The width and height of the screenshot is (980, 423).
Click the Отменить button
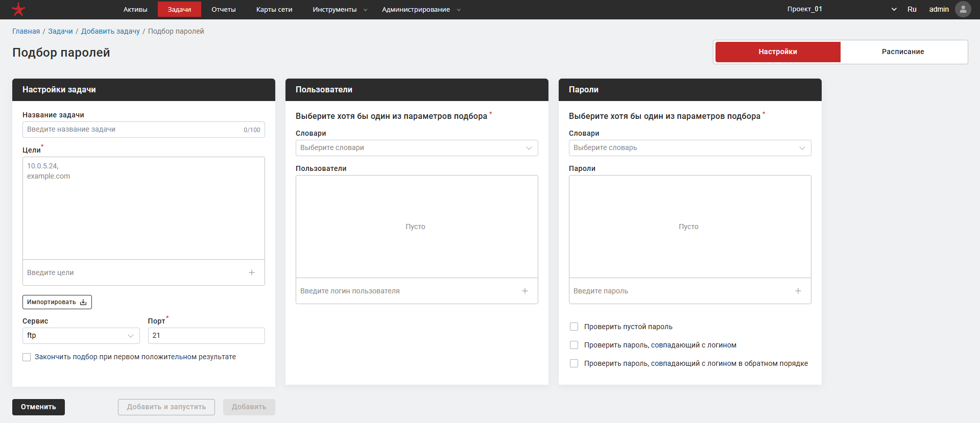click(x=38, y=407)
